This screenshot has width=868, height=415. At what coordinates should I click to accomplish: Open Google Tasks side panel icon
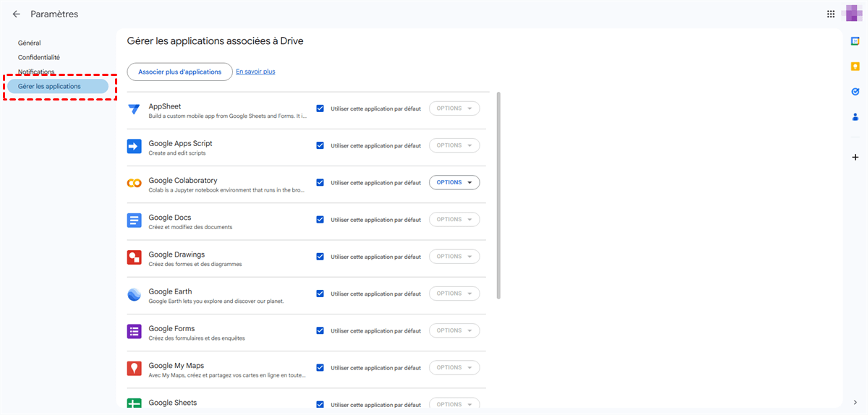[855, 92]
